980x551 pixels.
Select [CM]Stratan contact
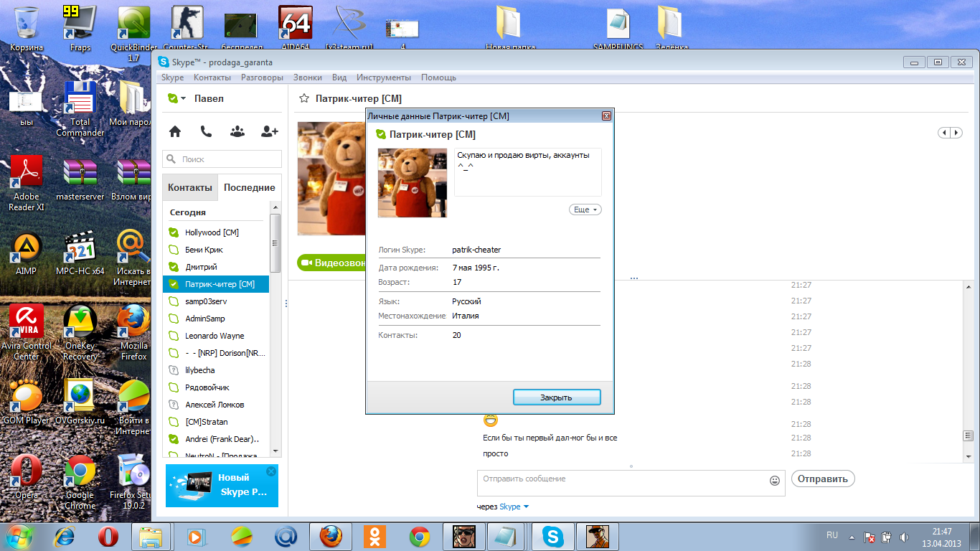tap(216, 422)
